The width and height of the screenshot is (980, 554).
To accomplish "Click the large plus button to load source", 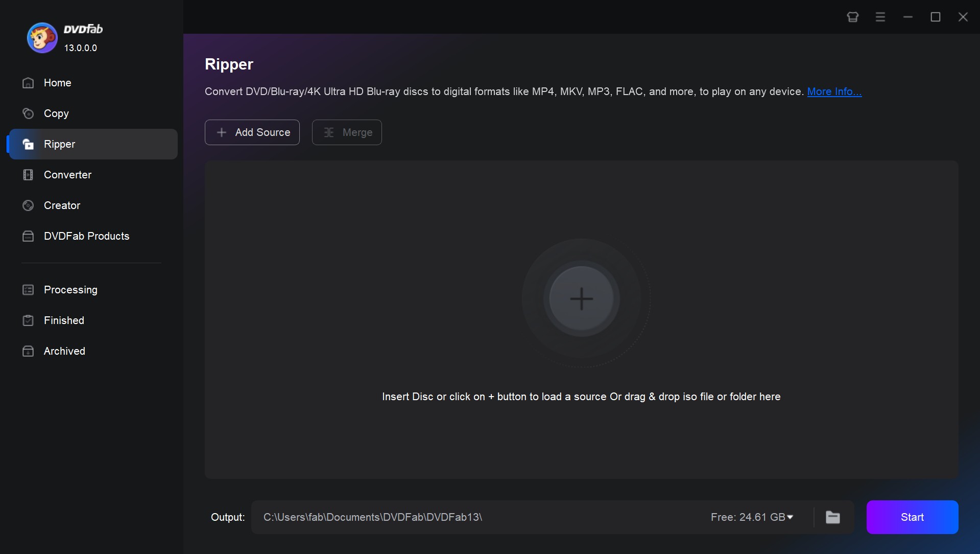I will 582,299.
